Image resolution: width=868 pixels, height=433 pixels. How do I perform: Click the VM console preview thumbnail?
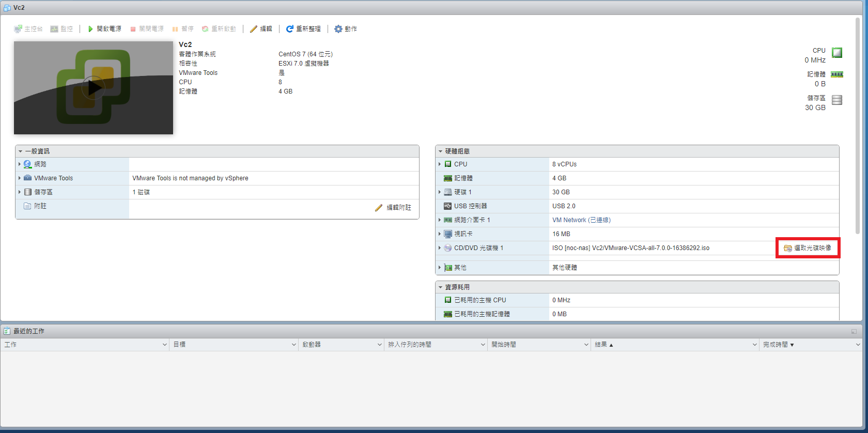click(94, 88)
